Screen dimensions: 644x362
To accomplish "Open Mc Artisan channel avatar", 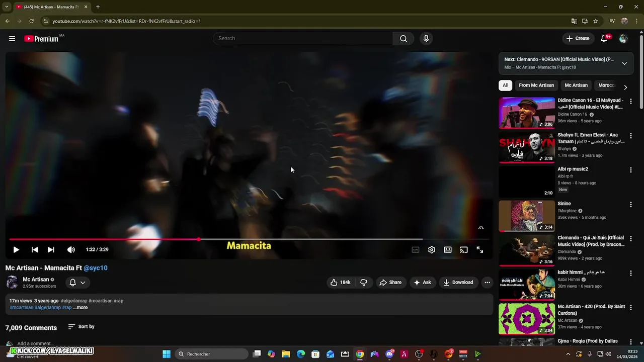I will 12,283.
